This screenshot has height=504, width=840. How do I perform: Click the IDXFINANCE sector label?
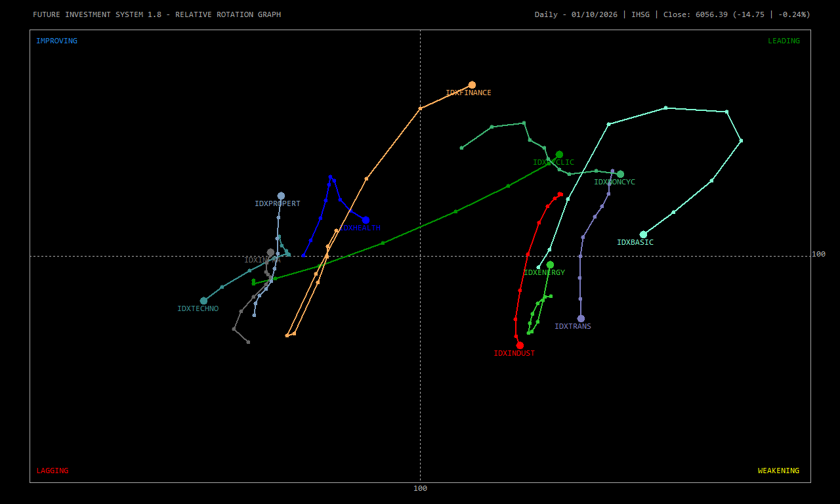point(469,93)
